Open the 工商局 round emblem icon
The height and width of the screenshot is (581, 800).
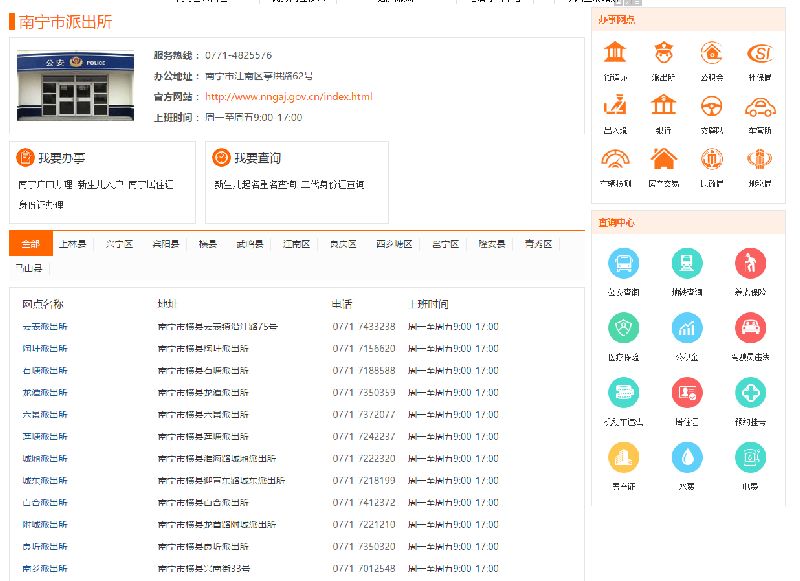pos(712,159)
